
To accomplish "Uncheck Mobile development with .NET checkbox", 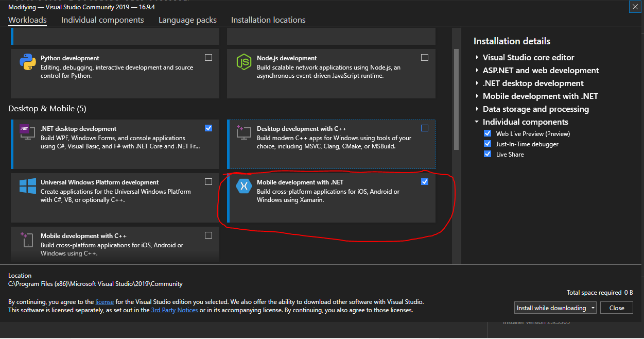I will click(x=425, y=182).
